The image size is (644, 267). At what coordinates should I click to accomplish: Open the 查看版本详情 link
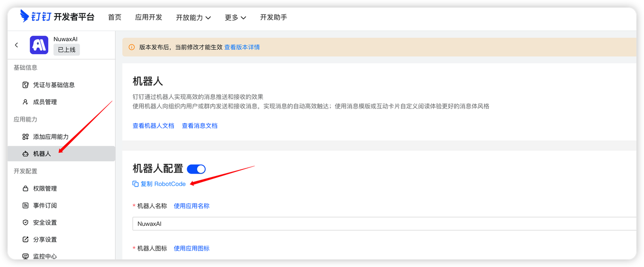tap(242, 47)
